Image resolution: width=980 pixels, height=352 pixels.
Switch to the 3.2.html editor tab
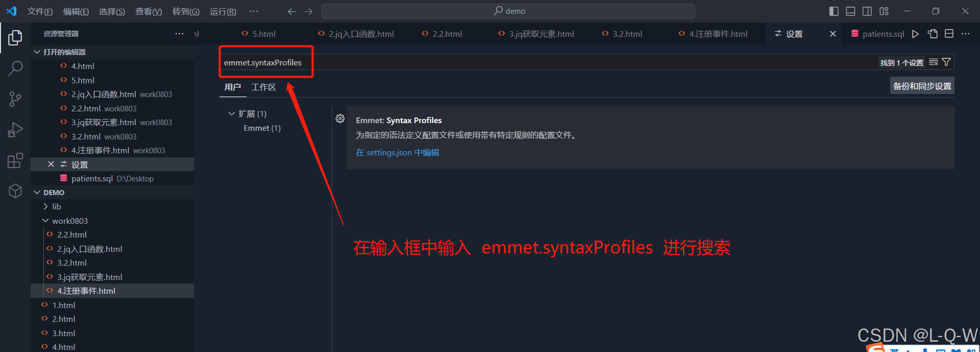[622, 34]
